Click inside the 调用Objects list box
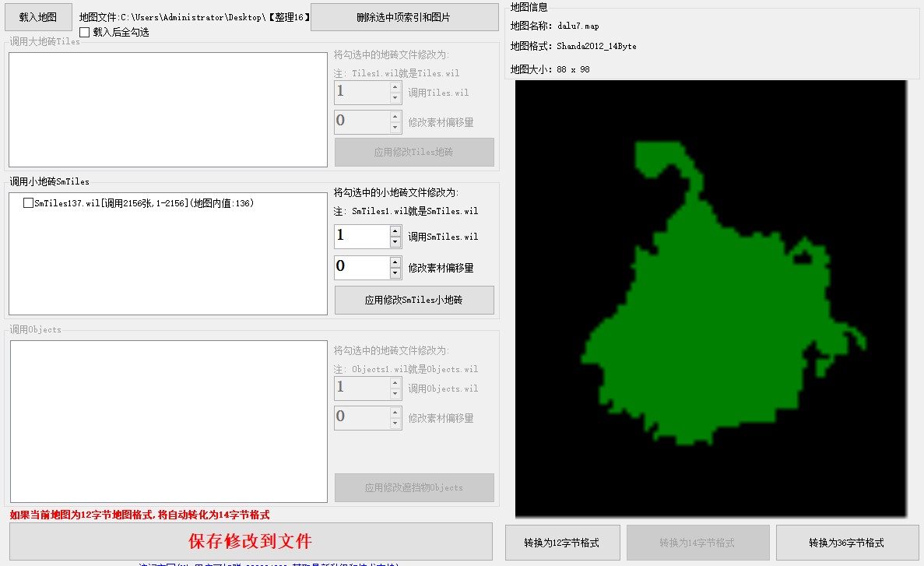The width and height of the screenshot is (924, 566). tap(167, 421)
